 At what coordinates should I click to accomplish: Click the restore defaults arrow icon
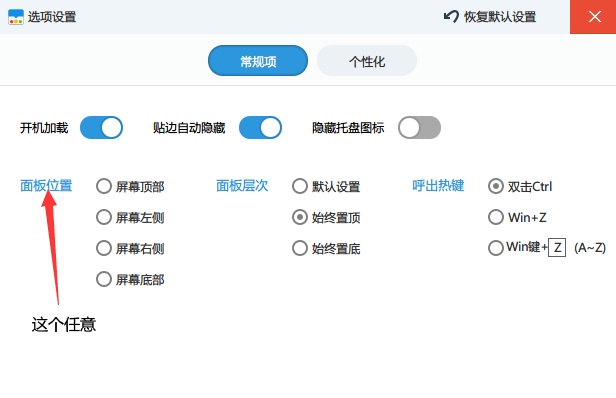(451, 17)
